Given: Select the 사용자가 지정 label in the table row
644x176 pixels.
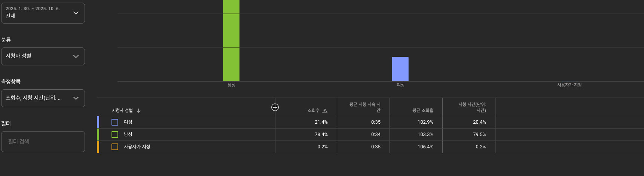Looking at the screenshot, I should pos(137,147).
